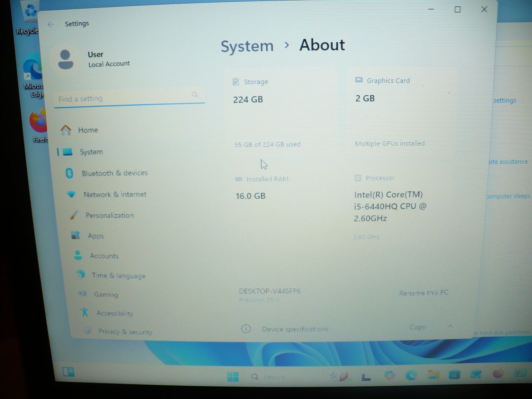Go back using the Settings back arrow
This screenshot has height=399, width=532.
click(x=51, y=24)
